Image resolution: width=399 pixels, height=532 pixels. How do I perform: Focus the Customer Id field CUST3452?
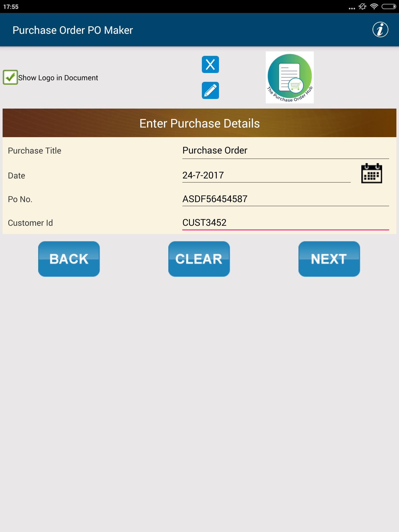(286, 223)
